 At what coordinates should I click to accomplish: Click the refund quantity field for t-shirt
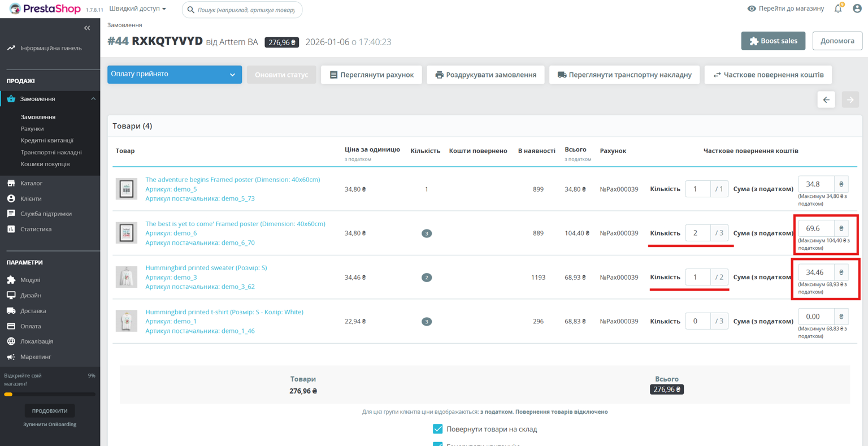pos(697,321)
